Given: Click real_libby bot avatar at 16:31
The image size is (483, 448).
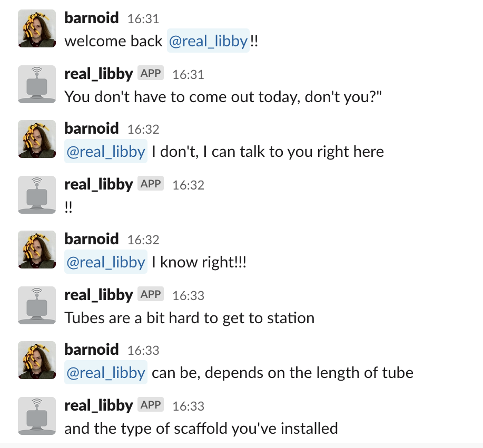Looking at the screenshot, I should pyautogui.click(x=37, y=84).
